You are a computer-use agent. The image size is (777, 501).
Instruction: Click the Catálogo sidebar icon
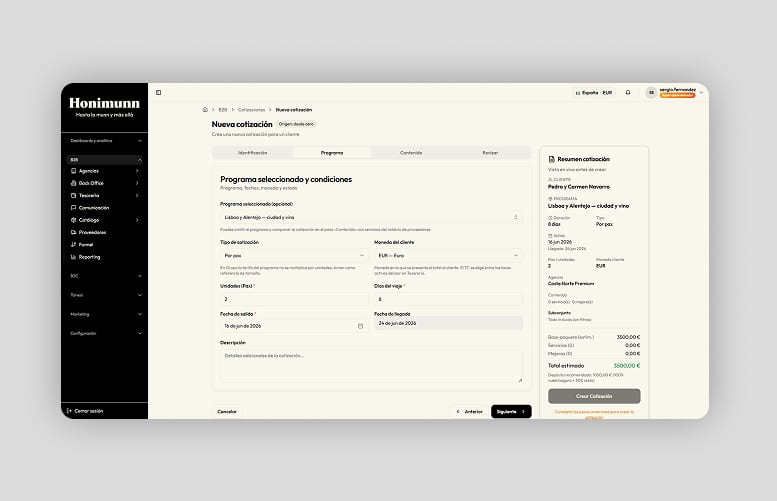73,220
